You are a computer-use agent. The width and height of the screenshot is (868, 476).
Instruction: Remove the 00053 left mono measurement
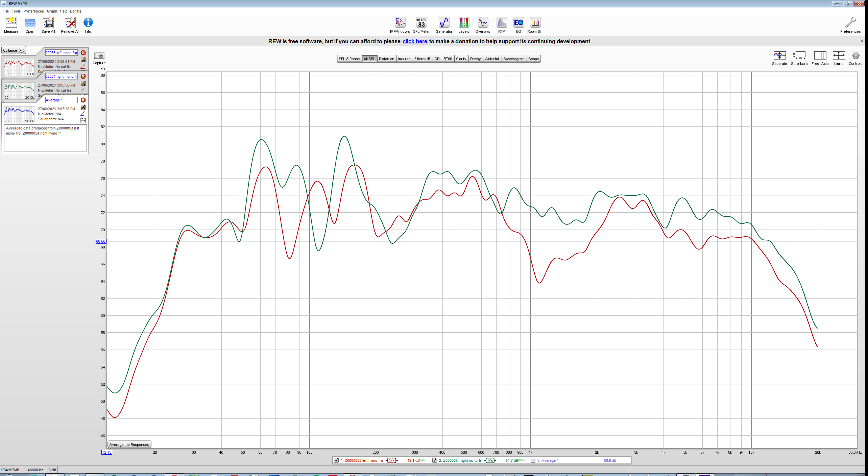click(x=83, y=53)
